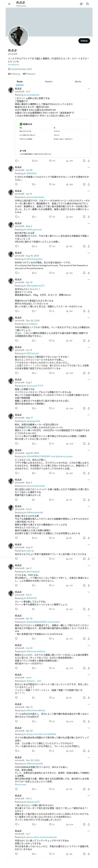View the 43 Following list
Image resolution: width=98 pixels, height=868 pixels.
coord(14,74)
